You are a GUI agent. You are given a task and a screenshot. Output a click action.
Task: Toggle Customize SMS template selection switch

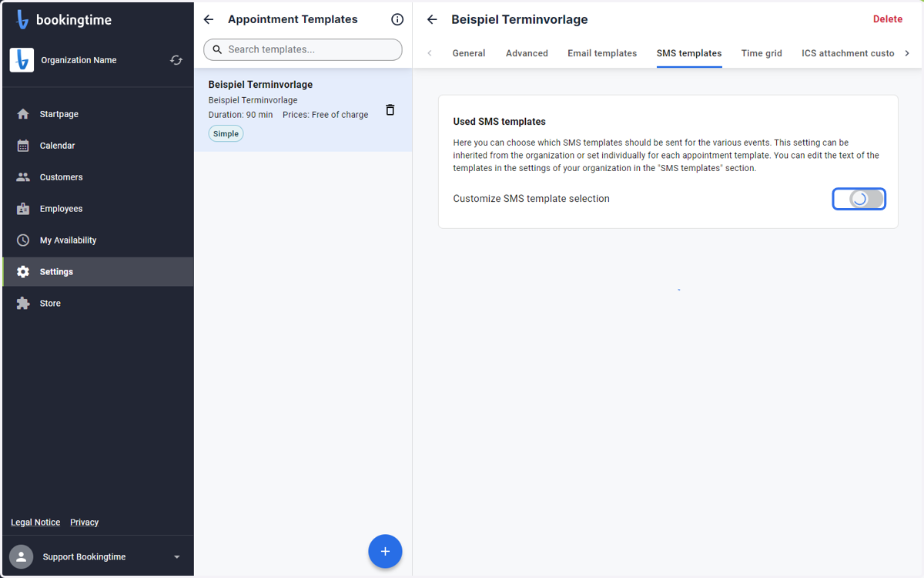[x=859, y=199]
